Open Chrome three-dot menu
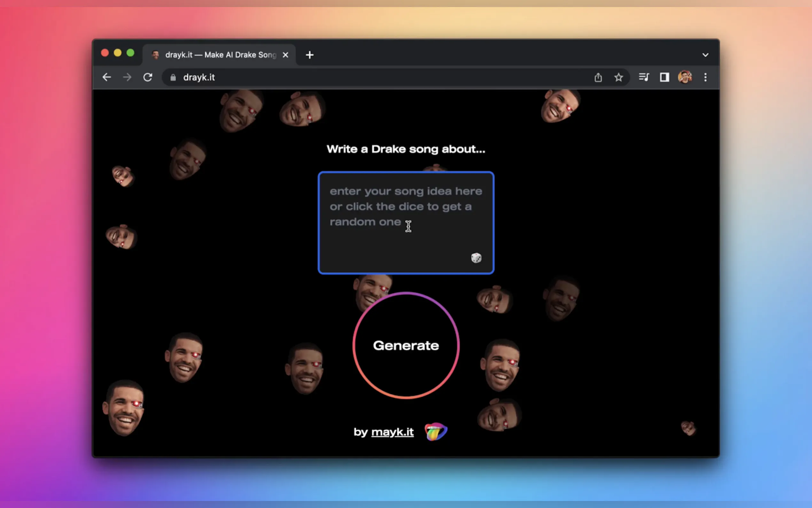Screen dimensions: 812x508 pyautogui.click(x=705, y=77)
